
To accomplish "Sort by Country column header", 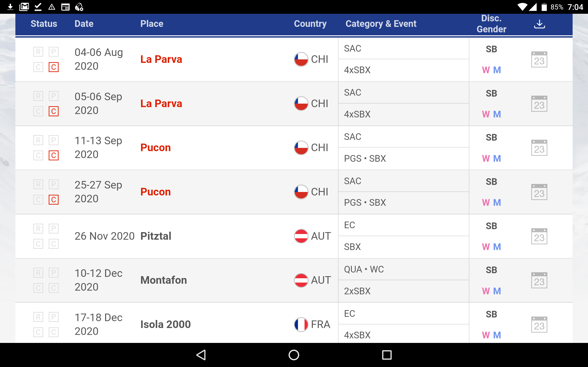I will point(310,24).
